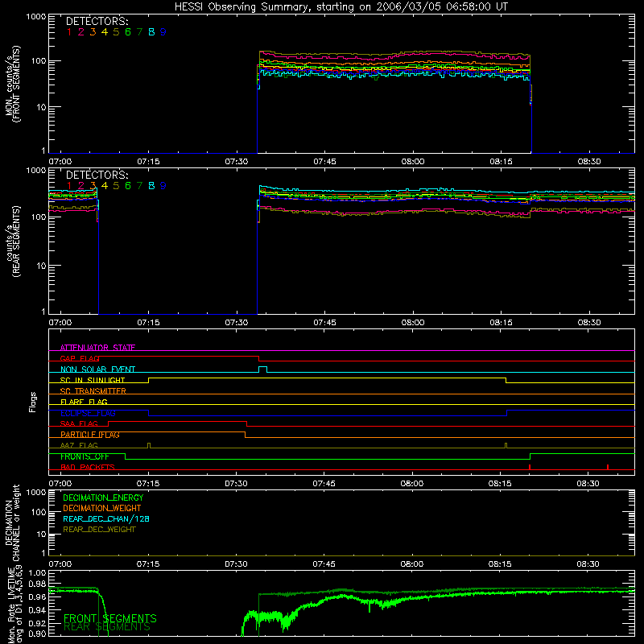Select the PARTICLE_FLAG label

(x=90, y=434)
